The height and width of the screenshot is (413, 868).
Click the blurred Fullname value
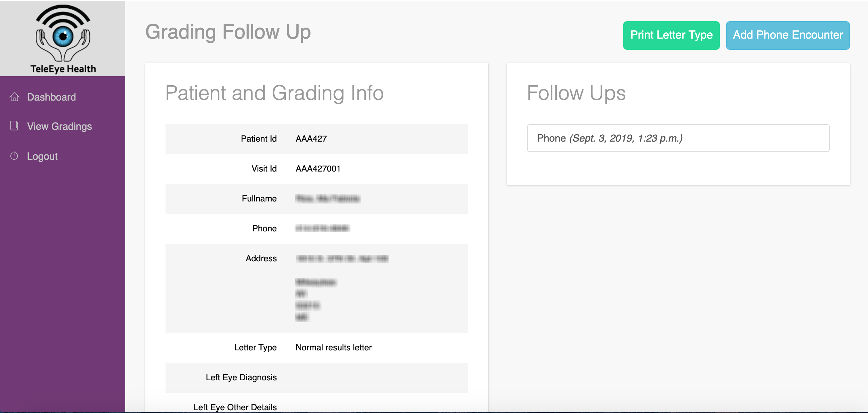pos(328,199)
